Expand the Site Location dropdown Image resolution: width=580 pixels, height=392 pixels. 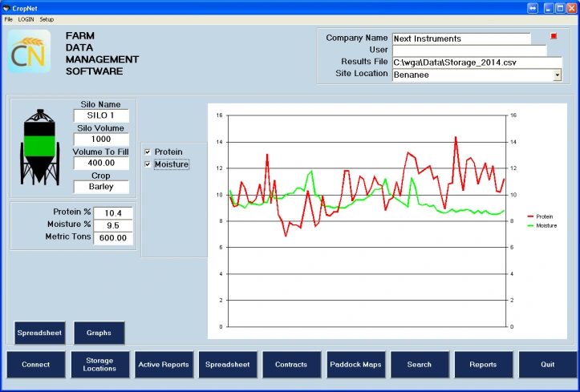(557, 75)
